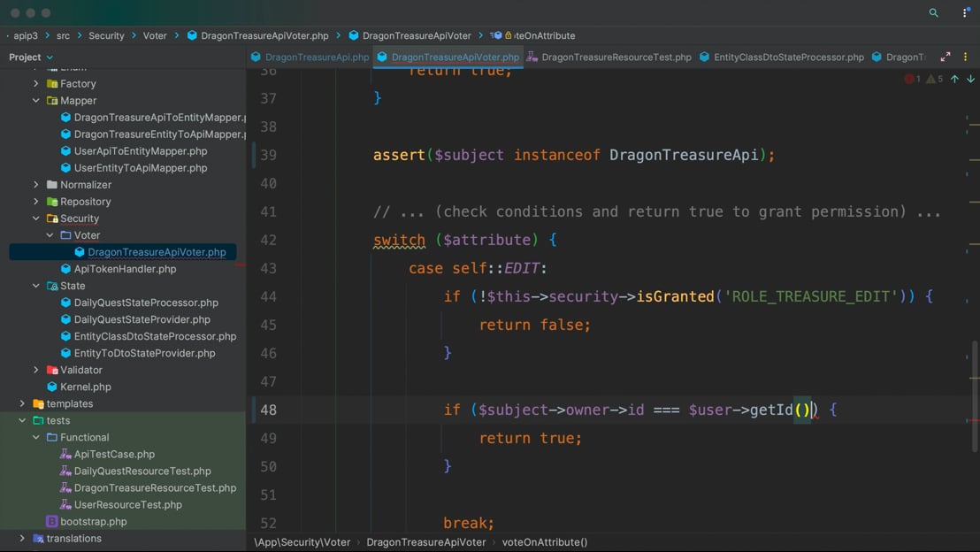The width and height of the screenshot is (980, 552).
Task: Collapse the tests folder
Action: point(23,420)
